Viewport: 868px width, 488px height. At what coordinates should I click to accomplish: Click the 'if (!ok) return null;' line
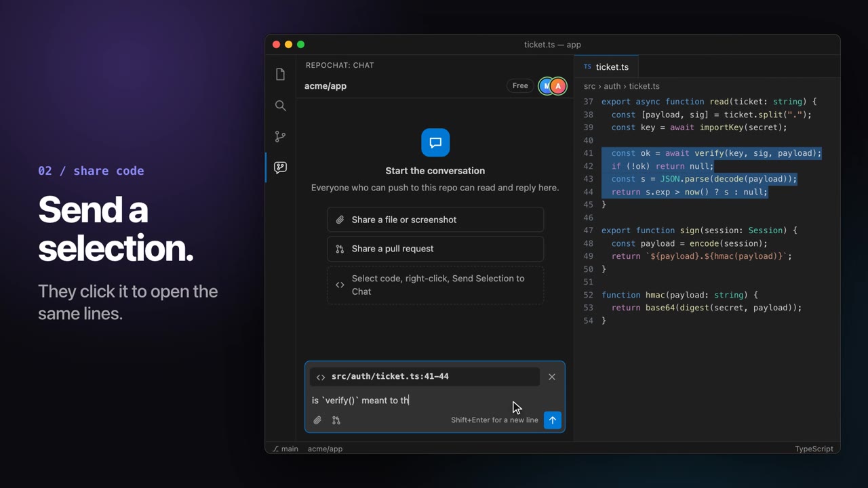[662, 166]
